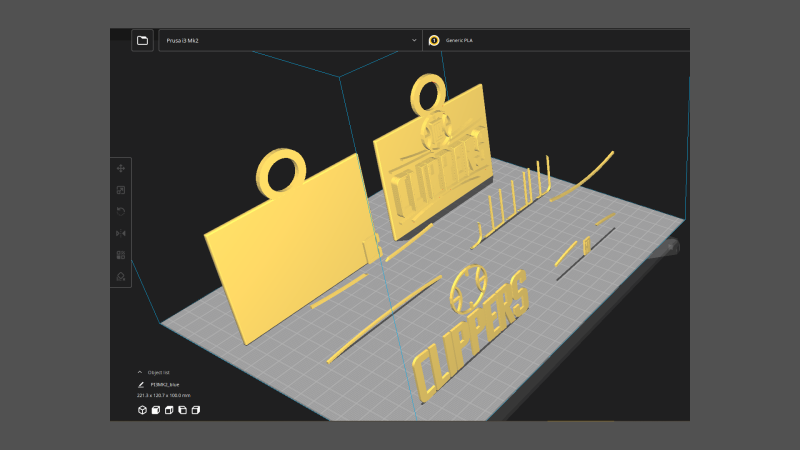Click the yellow material color circle
800x450 pixels.
[x=434, y=40]
